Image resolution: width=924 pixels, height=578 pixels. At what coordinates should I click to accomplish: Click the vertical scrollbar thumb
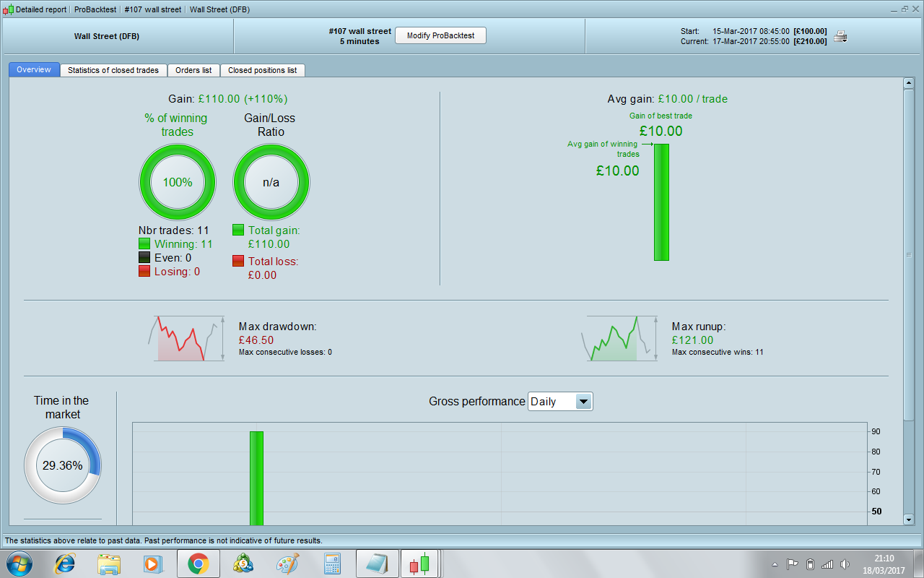pyautogui.click(x=908, y=254)
